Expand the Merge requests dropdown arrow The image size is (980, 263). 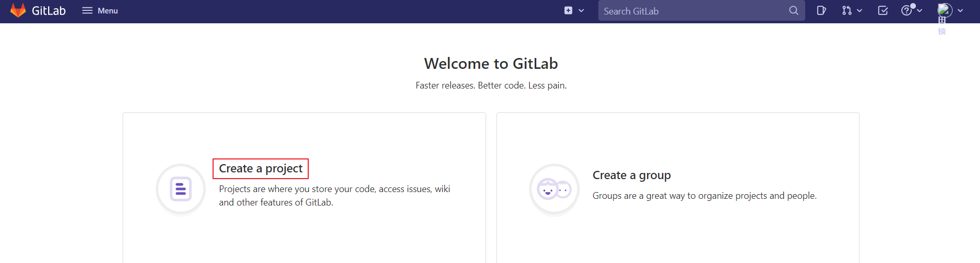coord(860,10)
